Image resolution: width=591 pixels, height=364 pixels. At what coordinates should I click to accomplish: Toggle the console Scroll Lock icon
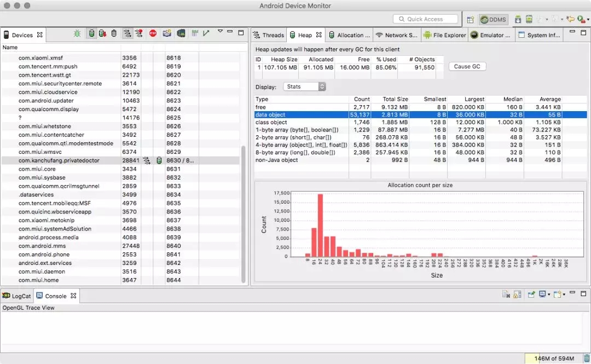(518, 294)
